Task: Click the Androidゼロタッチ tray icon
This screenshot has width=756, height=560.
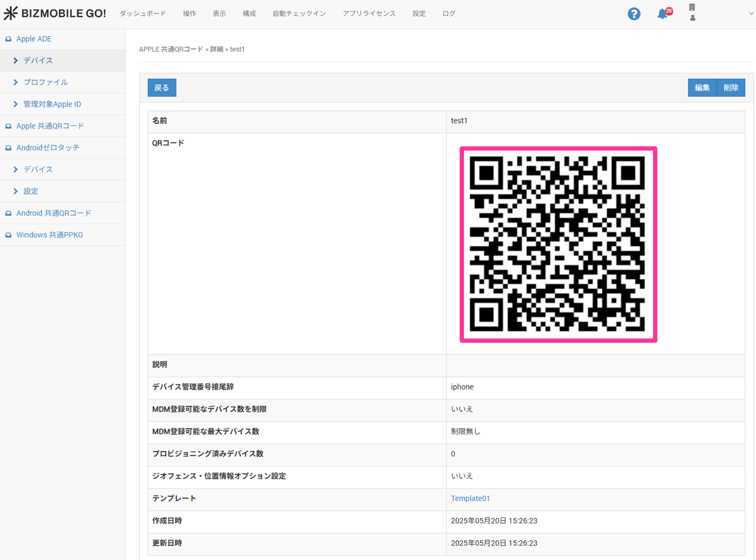Action: (x=9, y=148)
